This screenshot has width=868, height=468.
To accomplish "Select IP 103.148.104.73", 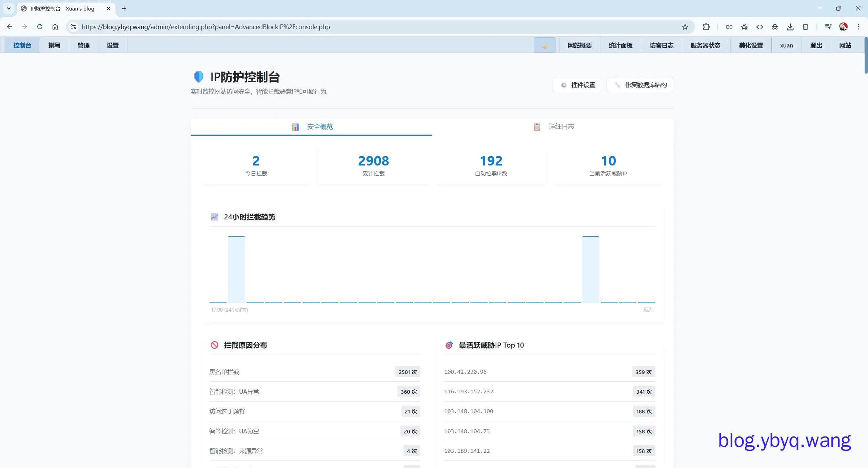I will [x=467, y=431].
